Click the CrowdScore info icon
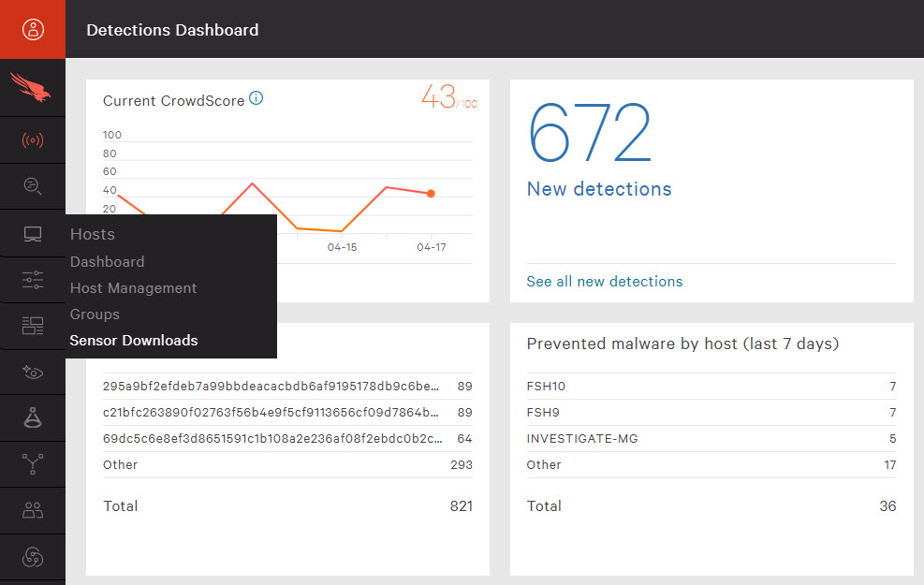The height and width of the screenshot is (585, 924). tap(256, 97)
